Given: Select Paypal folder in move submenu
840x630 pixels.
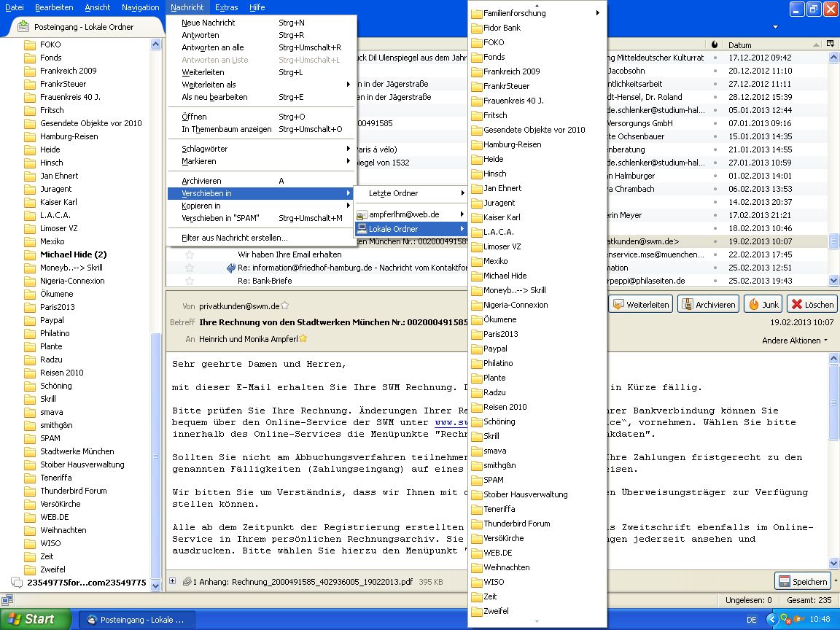Looking at the screenshot, I should [x=495, y=349].
